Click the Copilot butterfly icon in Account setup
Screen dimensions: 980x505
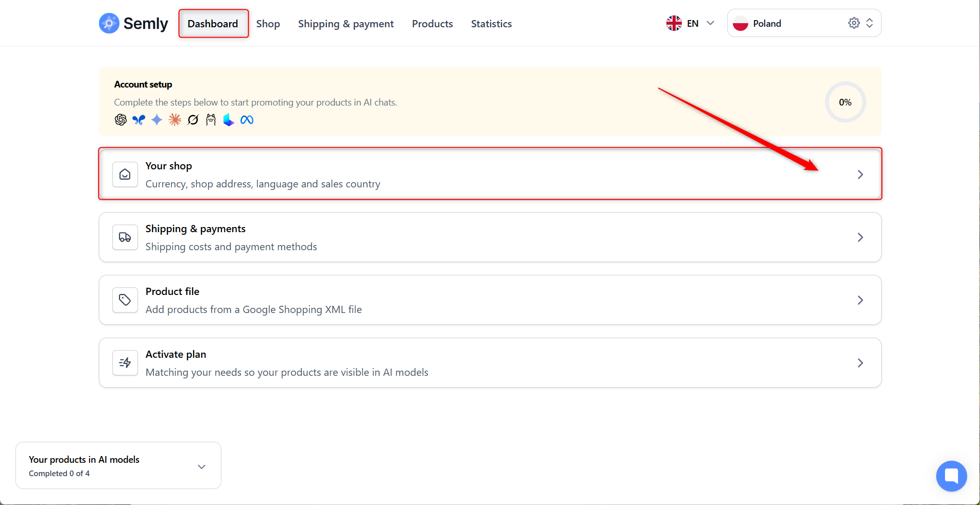coord(139,120)
